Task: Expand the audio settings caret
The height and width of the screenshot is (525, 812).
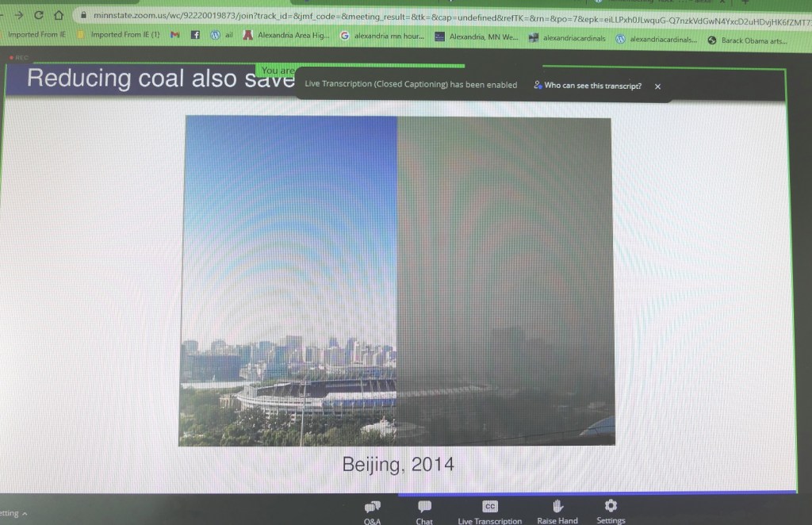Action: coord(25,514)
